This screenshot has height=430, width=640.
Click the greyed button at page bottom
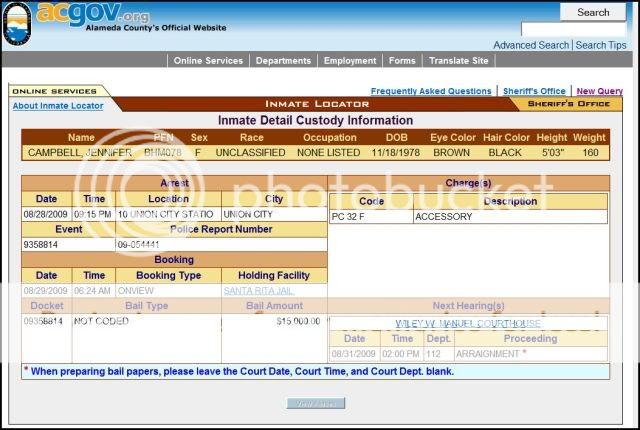click(316, 403)
